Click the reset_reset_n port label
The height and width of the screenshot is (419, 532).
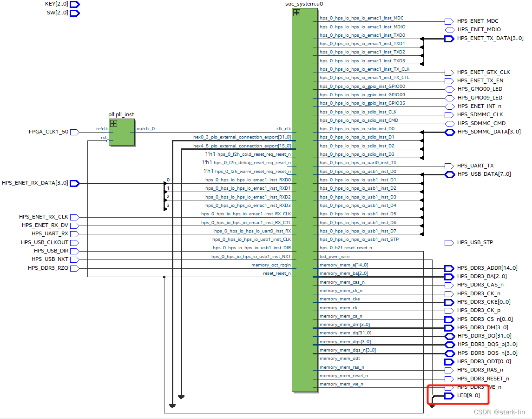point(277,273)
